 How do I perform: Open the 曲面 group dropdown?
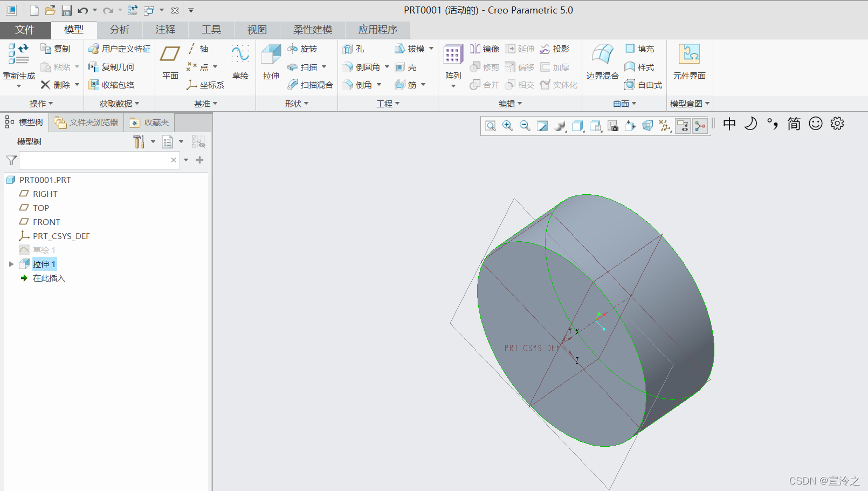click(x=625, y=104)
